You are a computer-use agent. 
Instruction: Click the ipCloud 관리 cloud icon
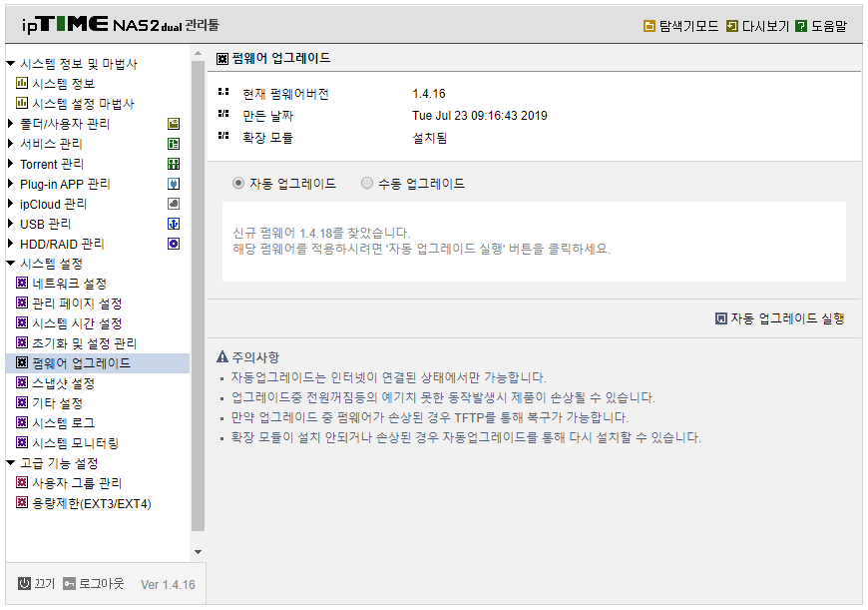pos(174,204)
